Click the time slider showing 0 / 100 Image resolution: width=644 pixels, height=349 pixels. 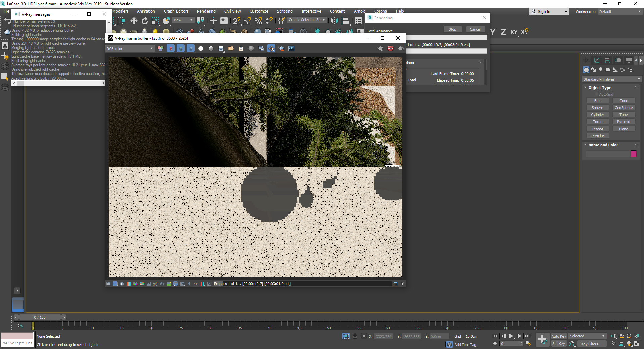pos(40,317)
